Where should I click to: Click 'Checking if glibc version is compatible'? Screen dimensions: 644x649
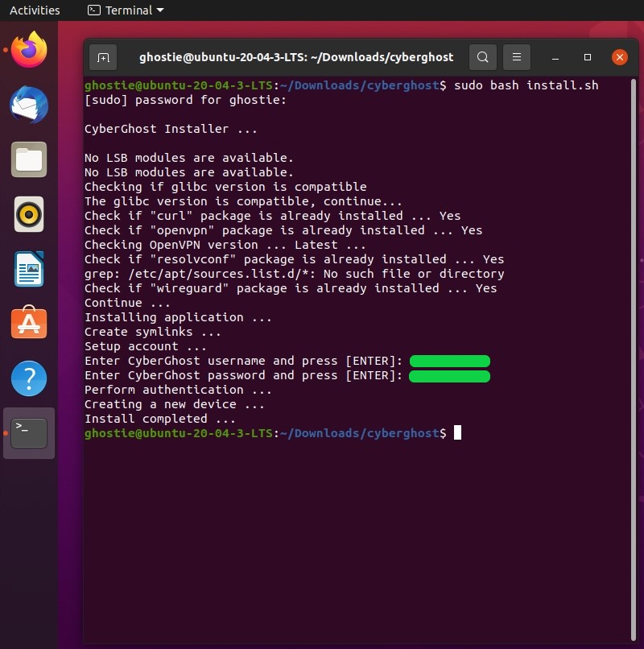point(225,187)
